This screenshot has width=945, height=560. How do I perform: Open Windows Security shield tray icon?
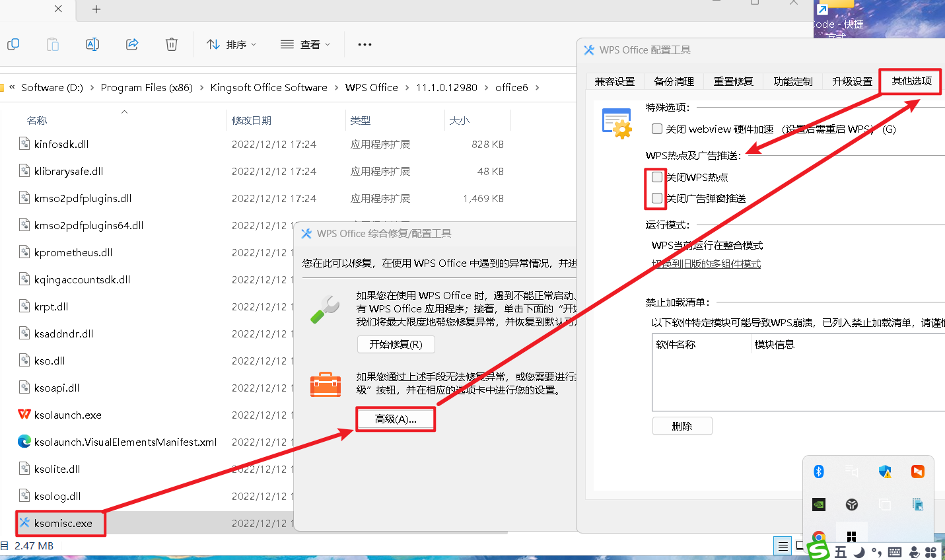[x=885, y=471]
